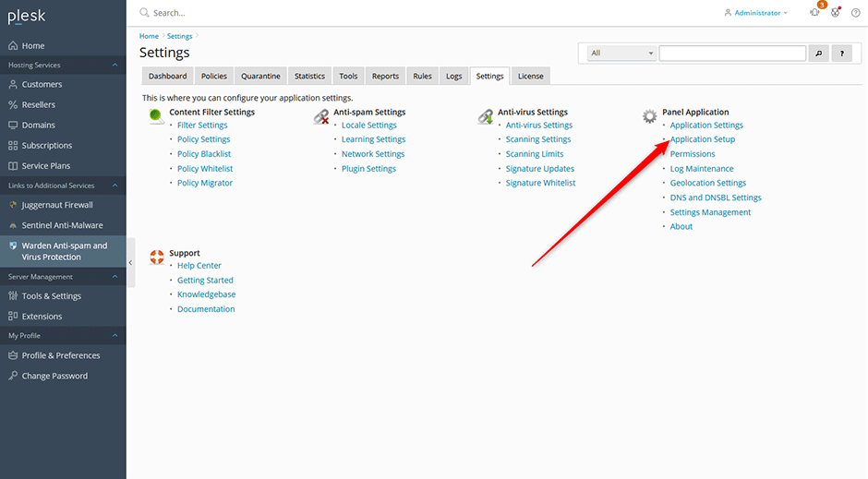Open the Logs tab
This screenshot has width=868, height=479.
click(x=454, y=77)
